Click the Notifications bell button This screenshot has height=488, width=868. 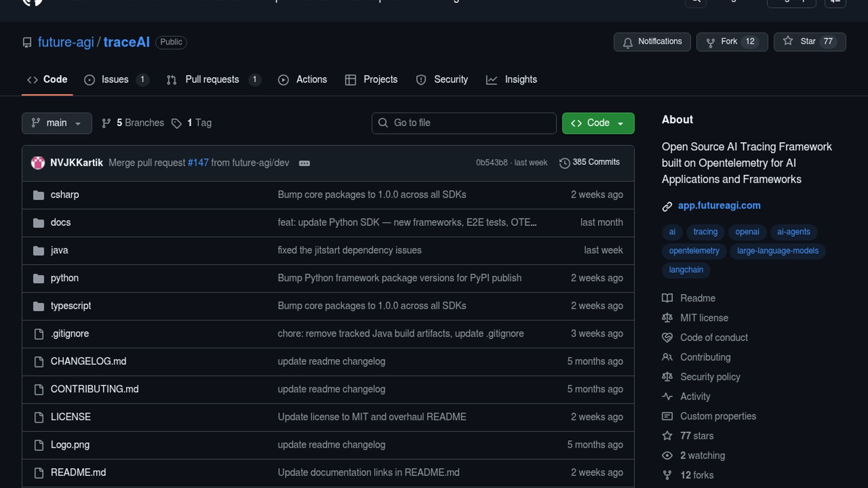tap(652, 42)
